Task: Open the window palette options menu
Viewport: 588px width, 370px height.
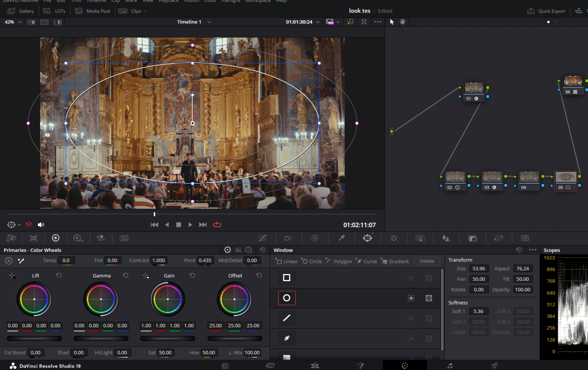Action: [532, 250]
